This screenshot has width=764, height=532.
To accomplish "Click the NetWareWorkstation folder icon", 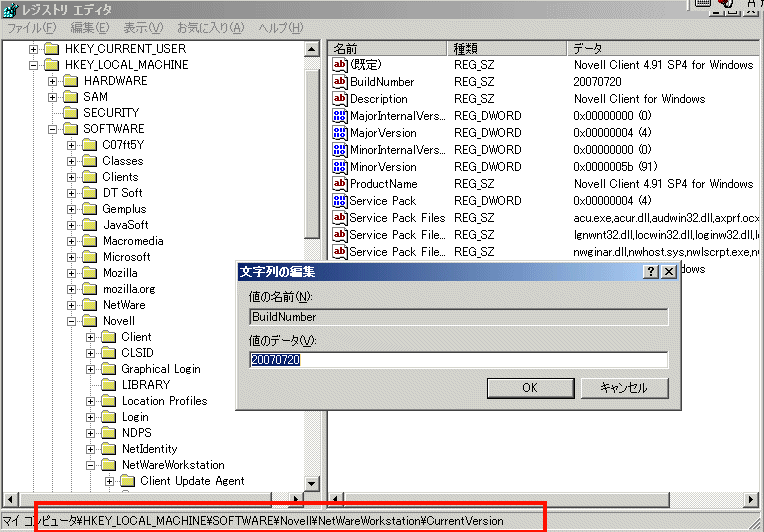I will [109, 465].
